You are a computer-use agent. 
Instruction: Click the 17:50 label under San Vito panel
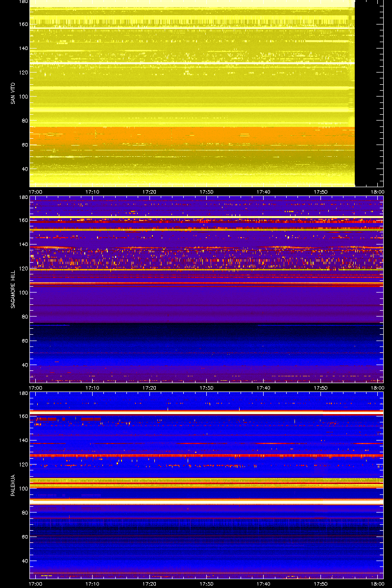click(x=320, y=192)
